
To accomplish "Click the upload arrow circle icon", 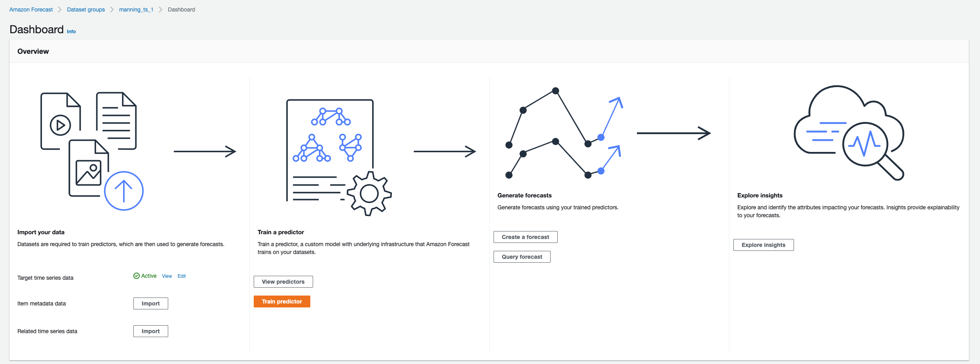I will [x=123, y=191].
